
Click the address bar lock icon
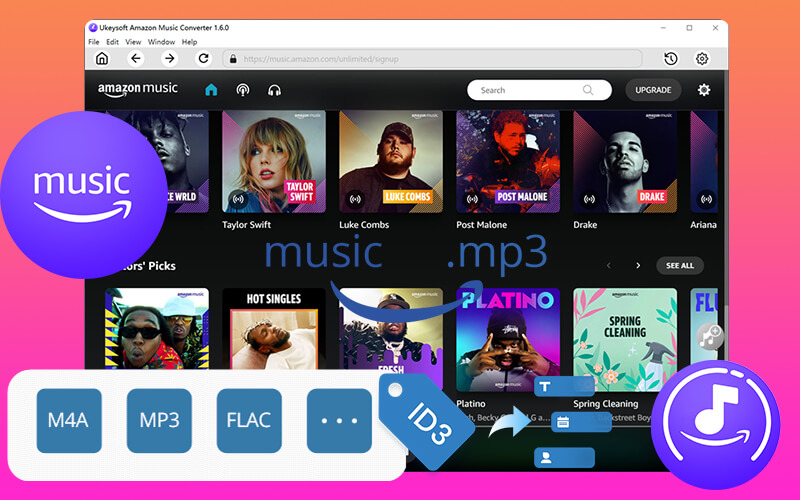coord(233,59)
